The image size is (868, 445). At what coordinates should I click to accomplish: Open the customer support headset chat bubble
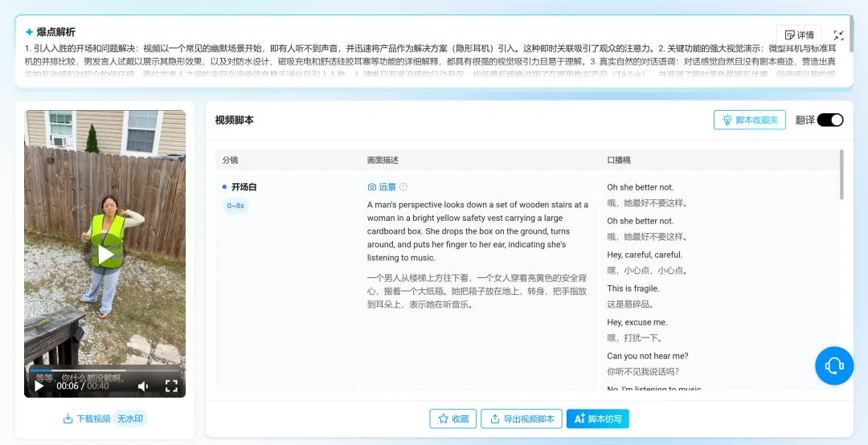833,366
